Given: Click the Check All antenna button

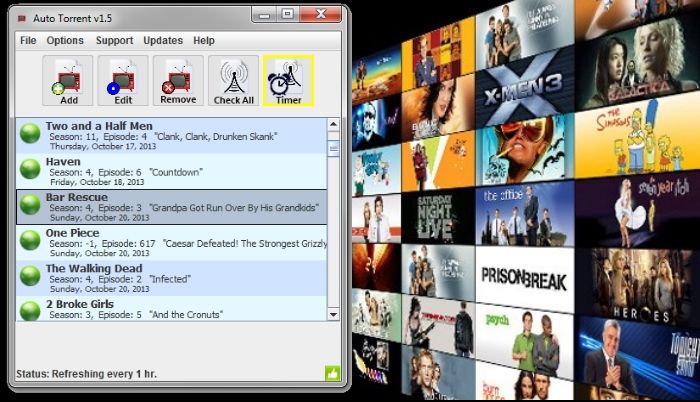Looking at the screenshot, I should (233, 81).
